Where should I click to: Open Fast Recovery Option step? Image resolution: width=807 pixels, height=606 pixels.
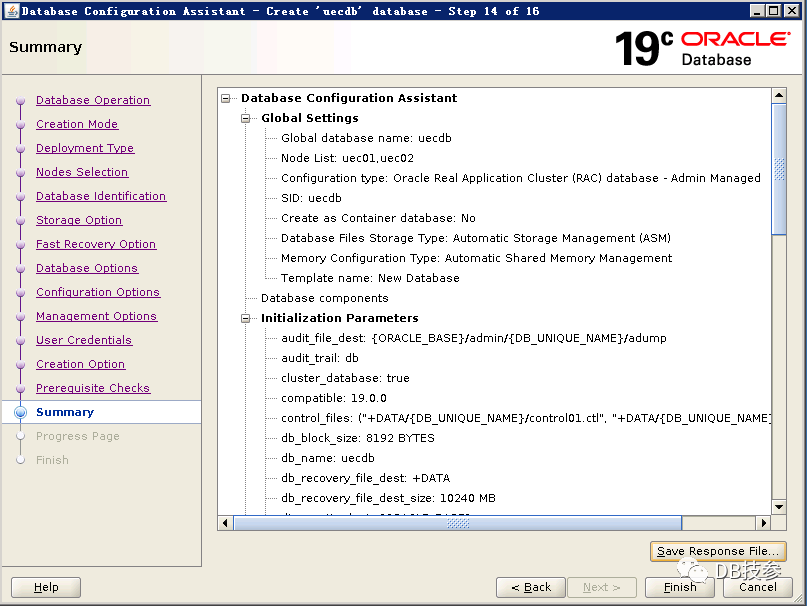(x=96, y=244)
